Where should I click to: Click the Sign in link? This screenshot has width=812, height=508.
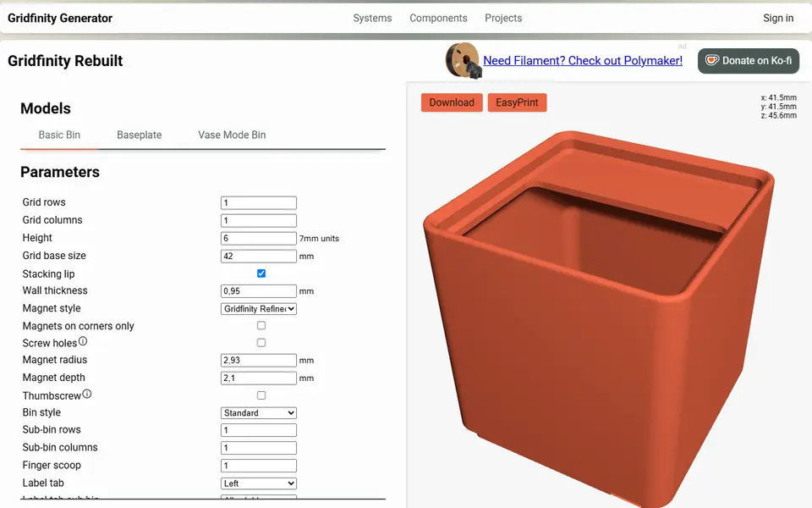click(778, 18)
